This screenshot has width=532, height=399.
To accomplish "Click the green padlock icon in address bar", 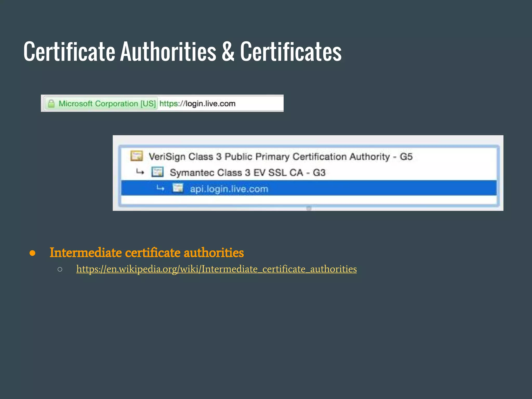I will click(51, 103).
